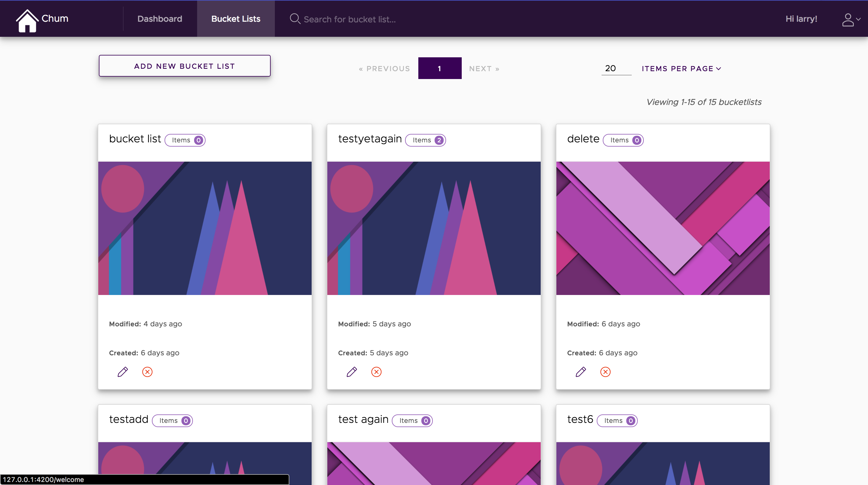868x485 pixels.
Task: Delete the 'bucket list' card using red X
Action: tap(147, 372)
